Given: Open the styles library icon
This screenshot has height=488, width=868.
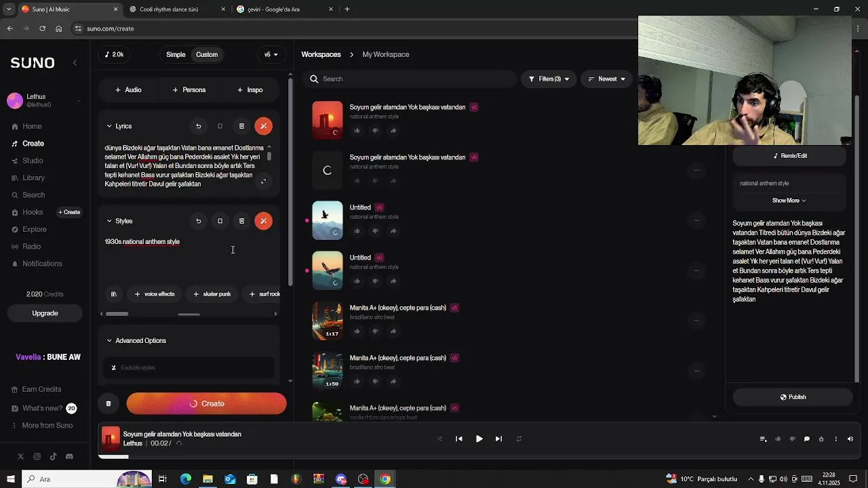Looking at the screenshot, I should click(114, 294).
